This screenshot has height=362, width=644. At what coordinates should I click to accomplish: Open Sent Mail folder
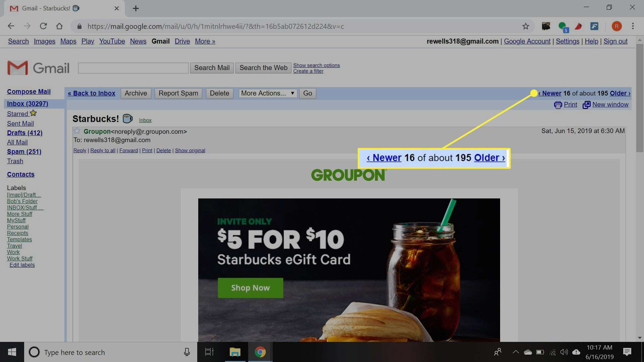point(20,123)
